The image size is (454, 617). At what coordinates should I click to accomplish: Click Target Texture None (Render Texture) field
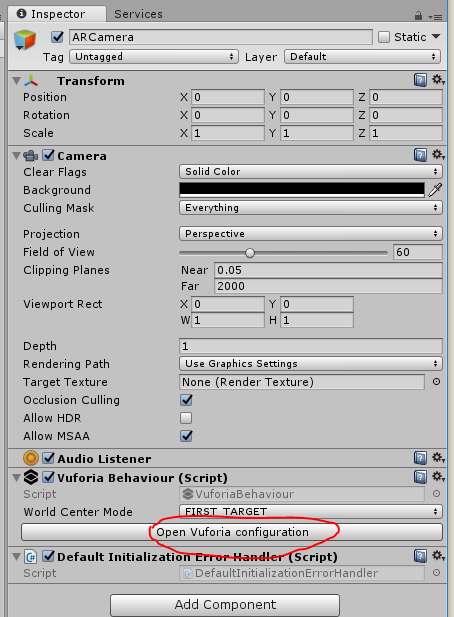click(302, 382)
